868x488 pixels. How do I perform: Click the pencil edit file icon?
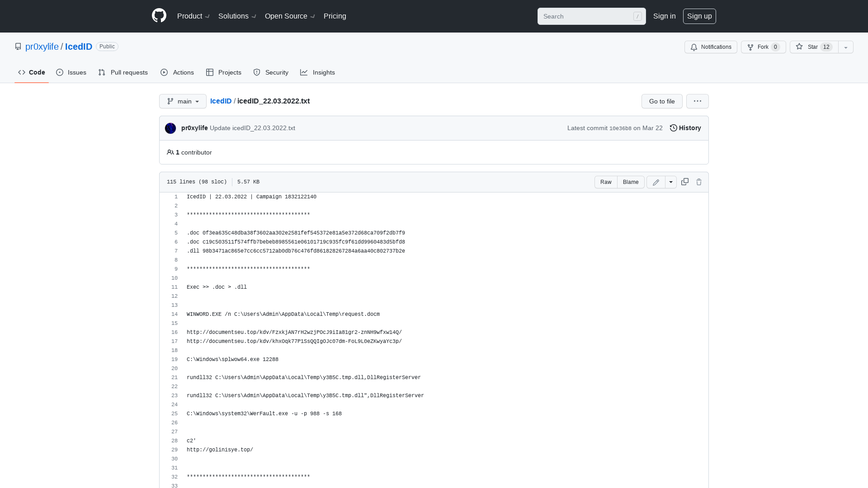pyautogui.click(x=656, y=182)
